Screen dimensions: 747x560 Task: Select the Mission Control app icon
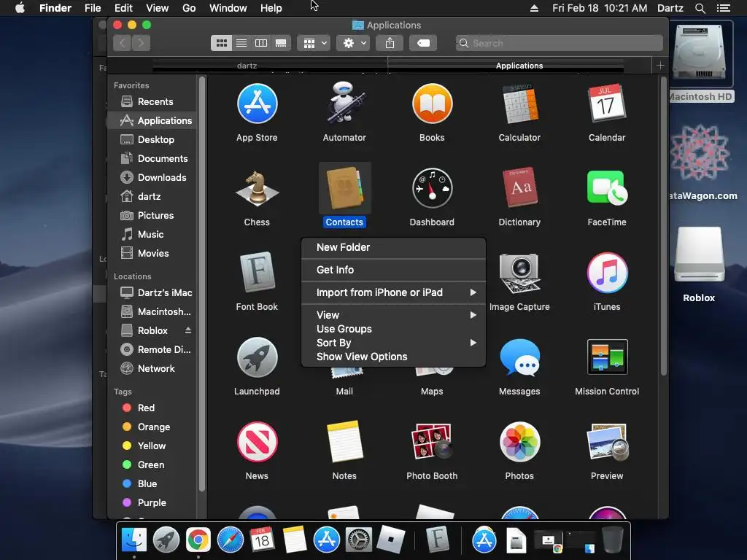[607, 357]
